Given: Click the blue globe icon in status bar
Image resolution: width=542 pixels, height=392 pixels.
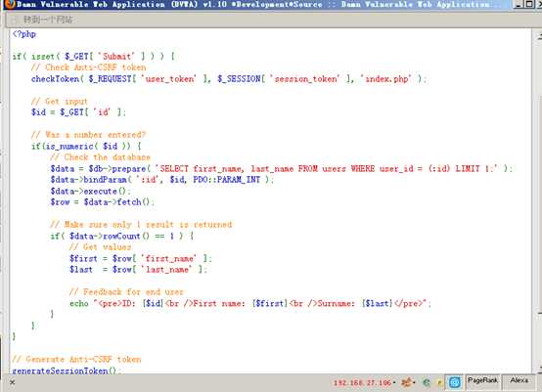Looking at the screenshot, I should point(454,382).
